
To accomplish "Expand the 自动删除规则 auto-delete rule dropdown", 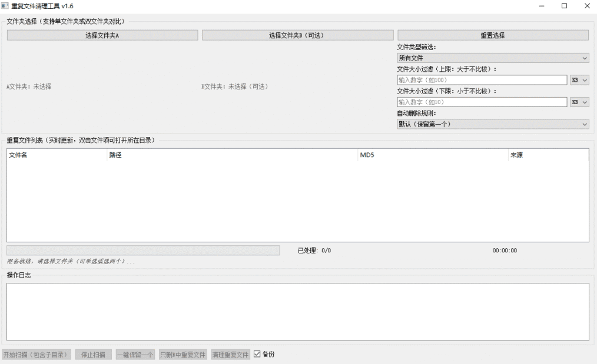I will click(x=493, y=124).
